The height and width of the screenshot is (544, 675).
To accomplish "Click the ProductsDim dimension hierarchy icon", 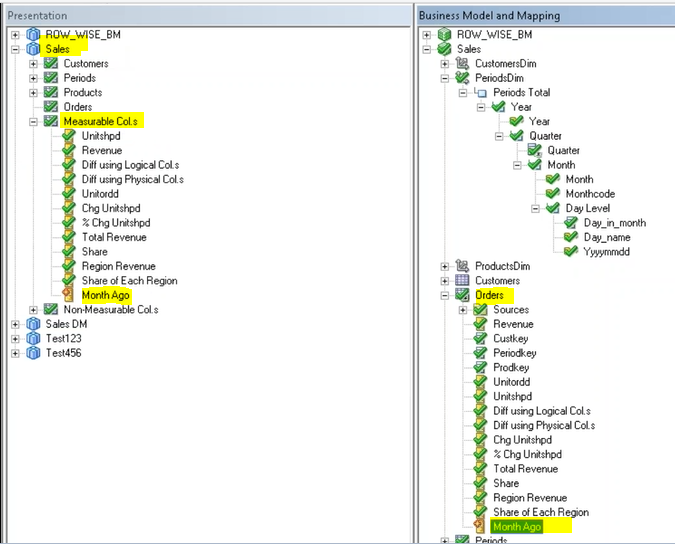I will (462, 266).
